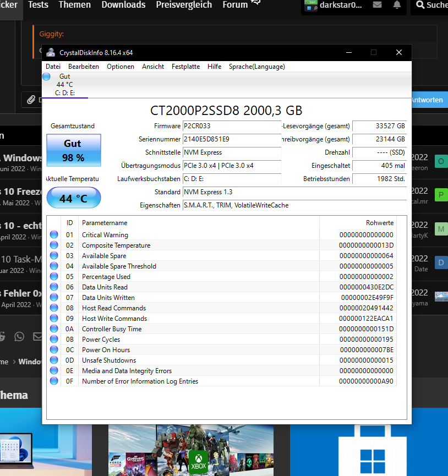The height and width of the screenshot is (476, 448).
Task: Open the darkstar0... user account menu
Action: coord(334,5)
